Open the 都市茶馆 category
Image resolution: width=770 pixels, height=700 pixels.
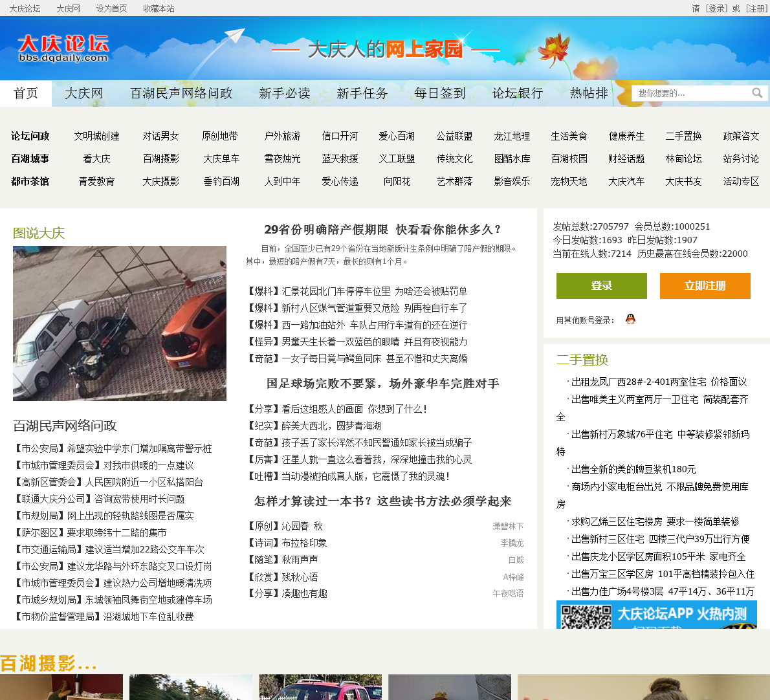[x=30, y=181]
